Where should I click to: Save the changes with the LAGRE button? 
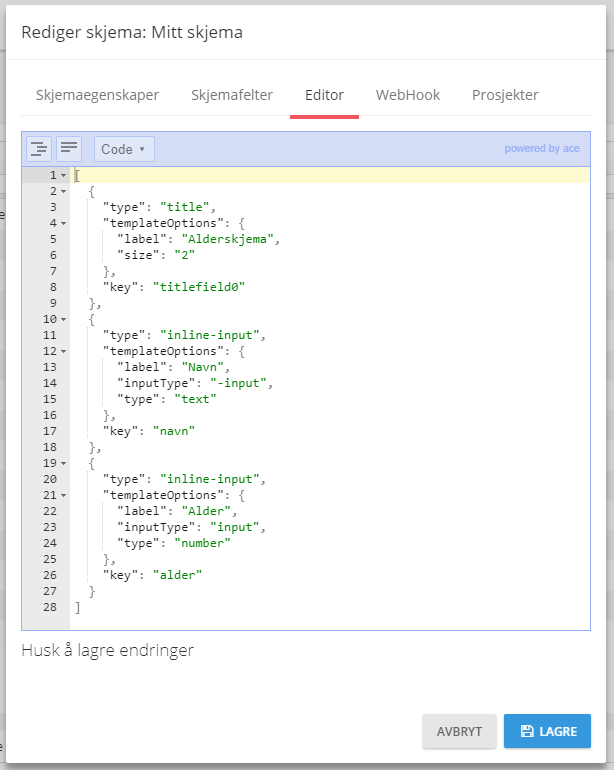pyautogui.click(x=547, y=731)
